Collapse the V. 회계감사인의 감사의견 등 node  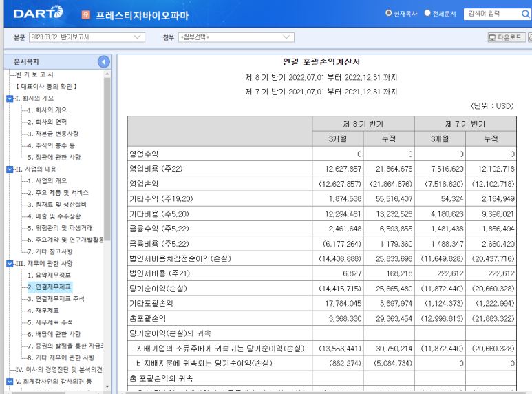coord(10,382)
